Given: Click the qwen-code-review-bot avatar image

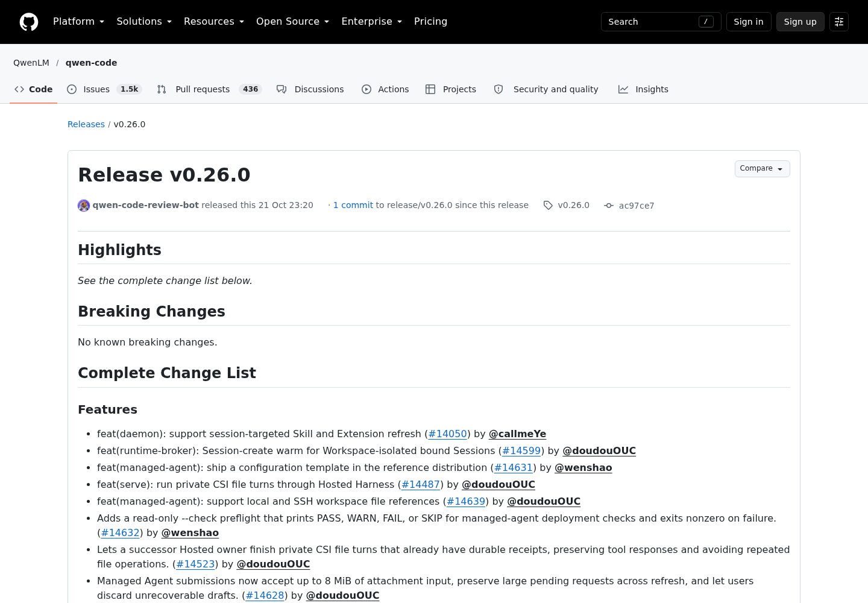Looking at the screenshot, I should tap(84, 206).
